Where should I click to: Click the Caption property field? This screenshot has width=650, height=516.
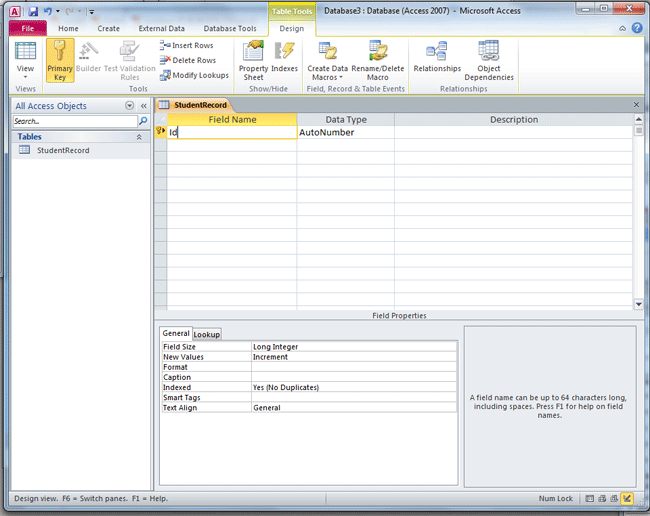354,377
